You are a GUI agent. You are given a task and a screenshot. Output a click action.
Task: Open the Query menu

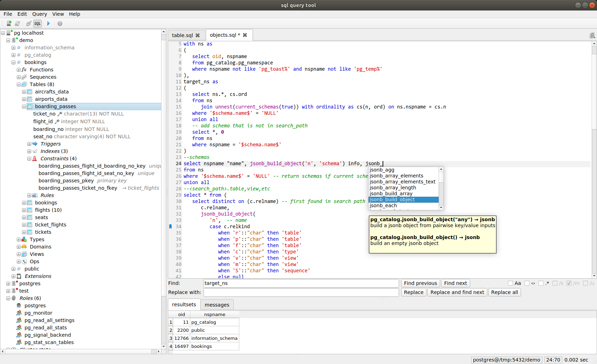click(x=40, y=14)
